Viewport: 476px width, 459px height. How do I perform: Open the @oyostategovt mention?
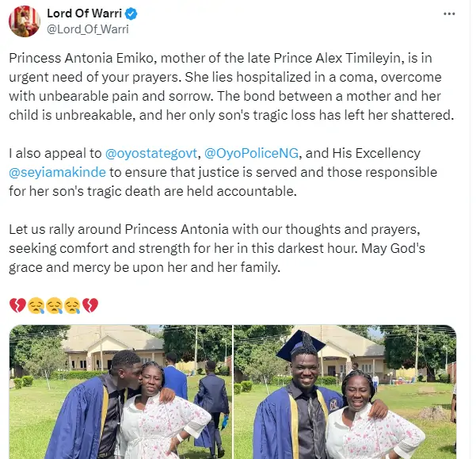click(155, 152)
